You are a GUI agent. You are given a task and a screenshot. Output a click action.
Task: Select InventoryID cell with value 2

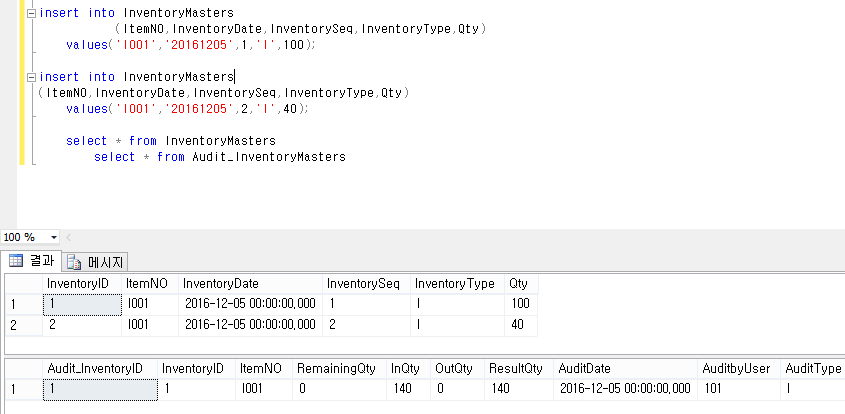click(x=81, y=324)
